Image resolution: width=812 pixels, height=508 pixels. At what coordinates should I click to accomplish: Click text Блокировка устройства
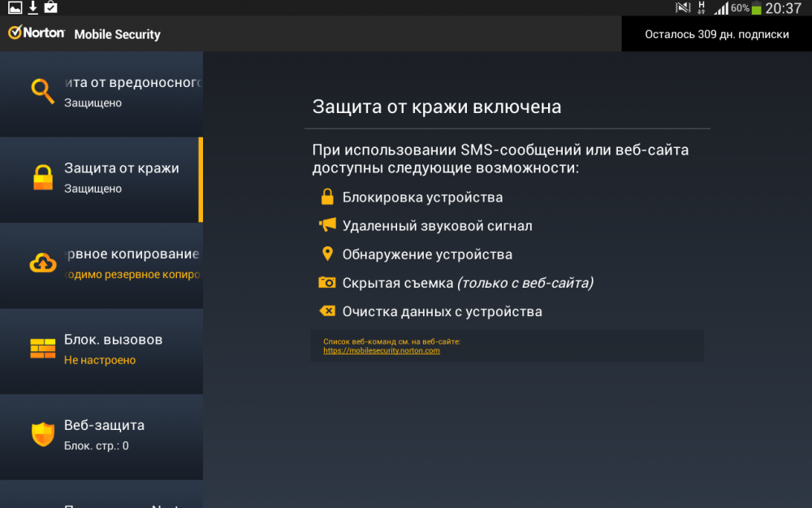(422, 198)
